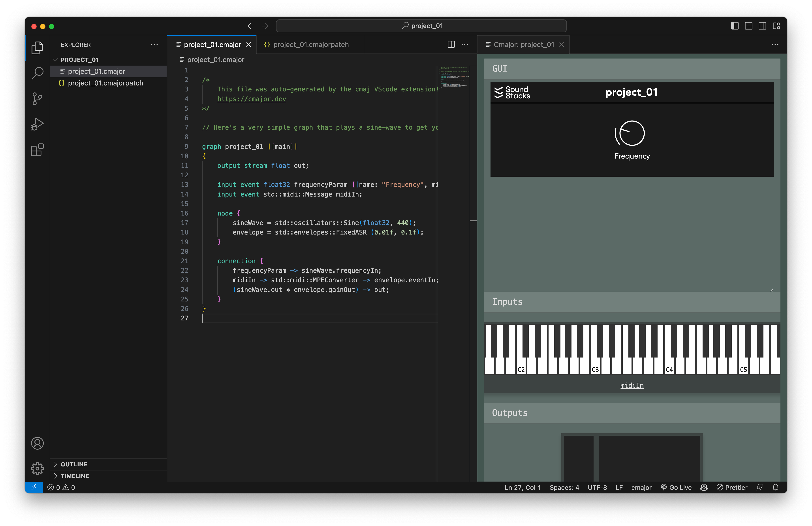Toggle the primary side bar layout button

click(x=735, y=26)
